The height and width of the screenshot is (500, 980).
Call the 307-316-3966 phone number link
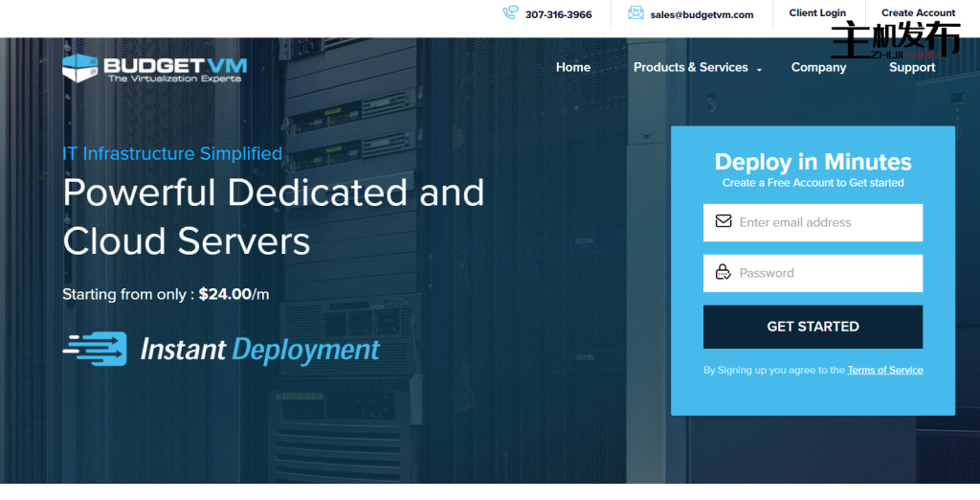[558, 14]
